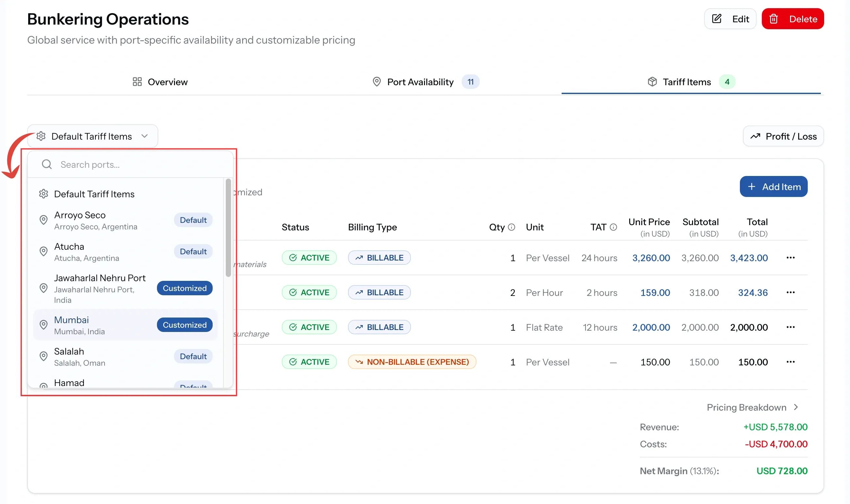Select Arroyo Seco port from list
Screen dimensions: 850x504
(126, 220)
